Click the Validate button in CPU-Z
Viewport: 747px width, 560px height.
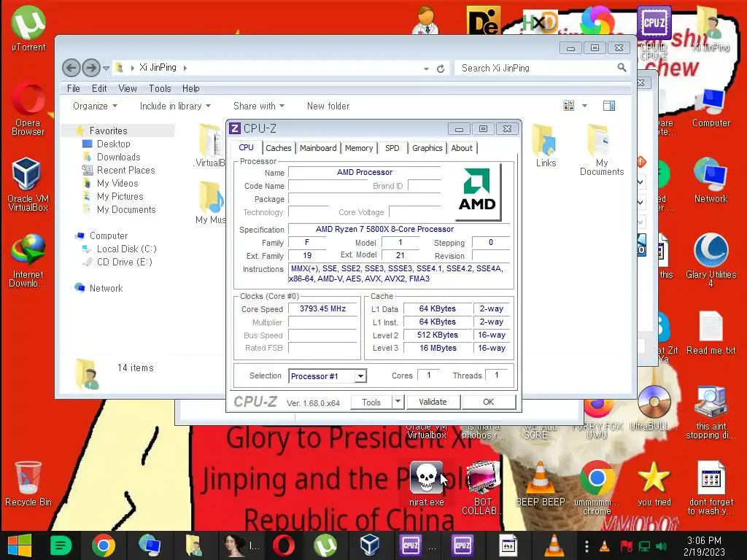pos(433,402)
